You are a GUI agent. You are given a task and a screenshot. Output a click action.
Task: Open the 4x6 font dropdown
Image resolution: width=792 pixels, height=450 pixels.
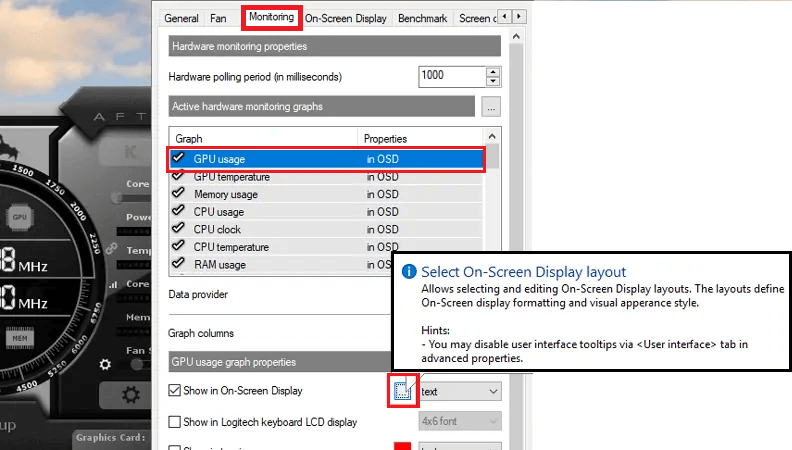(460, 421)
